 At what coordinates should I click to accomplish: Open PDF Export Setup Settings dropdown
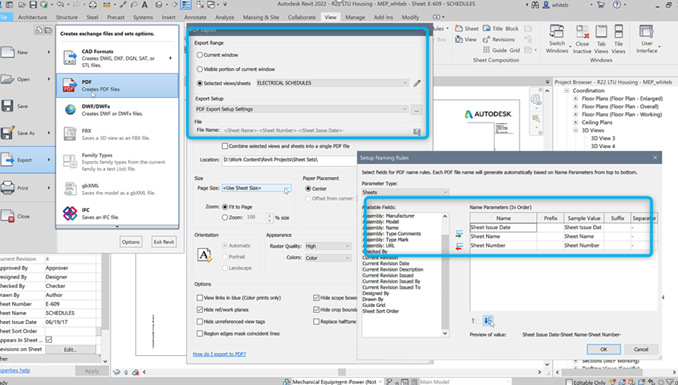301,109
